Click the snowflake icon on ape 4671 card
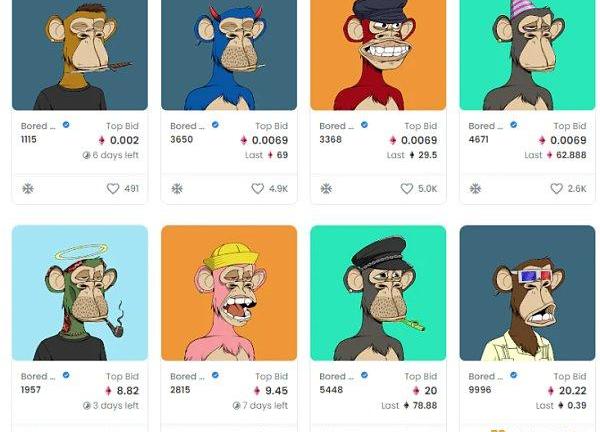The width and height of the screenshot is (600, 432). (475, 188)
